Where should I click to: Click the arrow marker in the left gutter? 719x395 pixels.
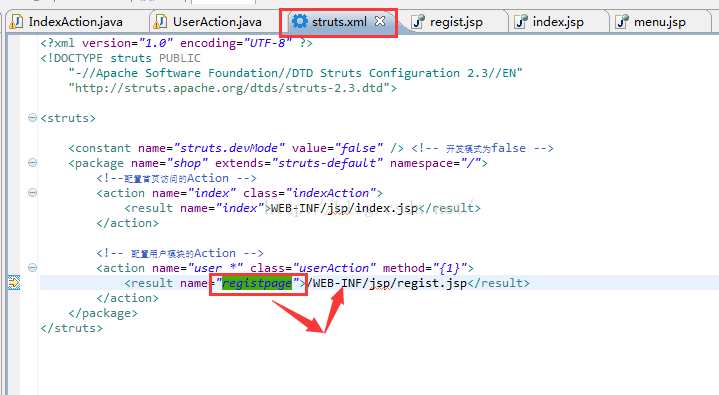tap(14, 283)
